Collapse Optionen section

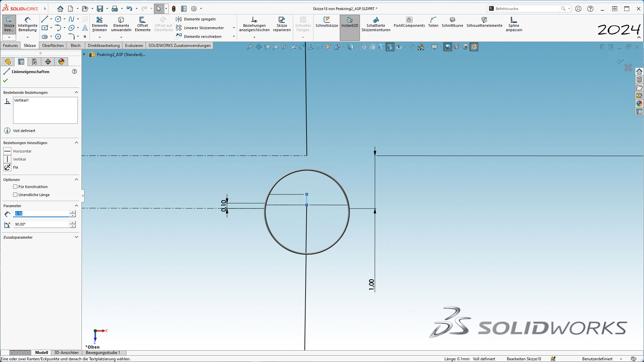click(76, 180)
